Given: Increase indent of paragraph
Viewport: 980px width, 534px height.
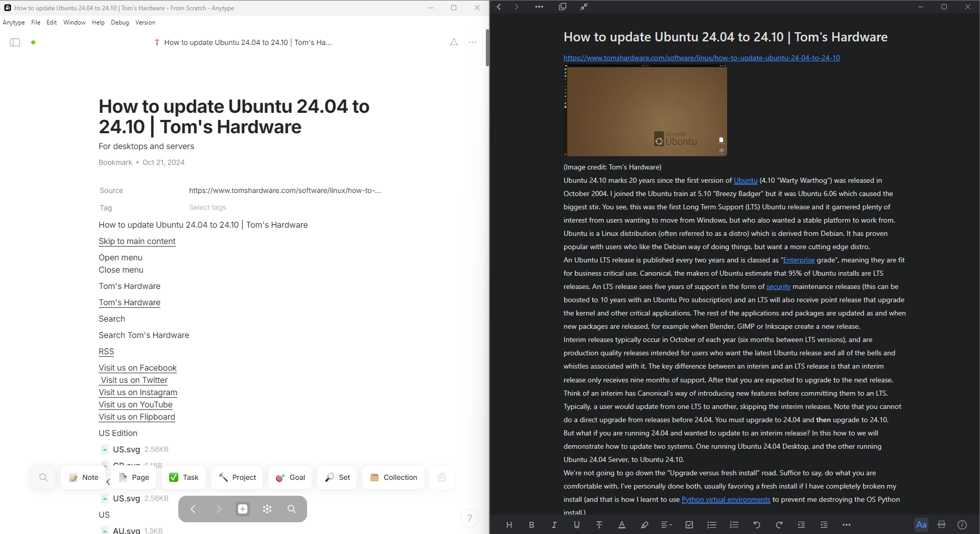Looking at the screenshot, I should tap(802, 525).
